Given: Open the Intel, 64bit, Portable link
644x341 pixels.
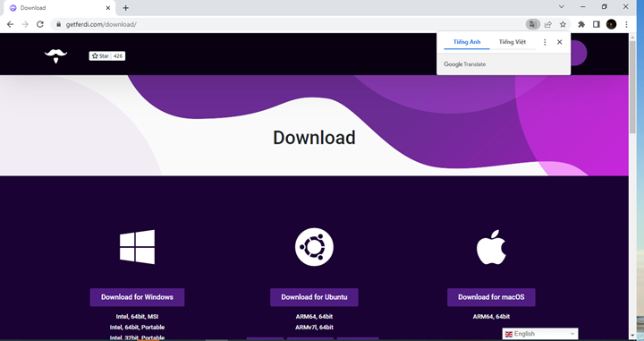Looking at the screenshot, I should click(137, 327).
